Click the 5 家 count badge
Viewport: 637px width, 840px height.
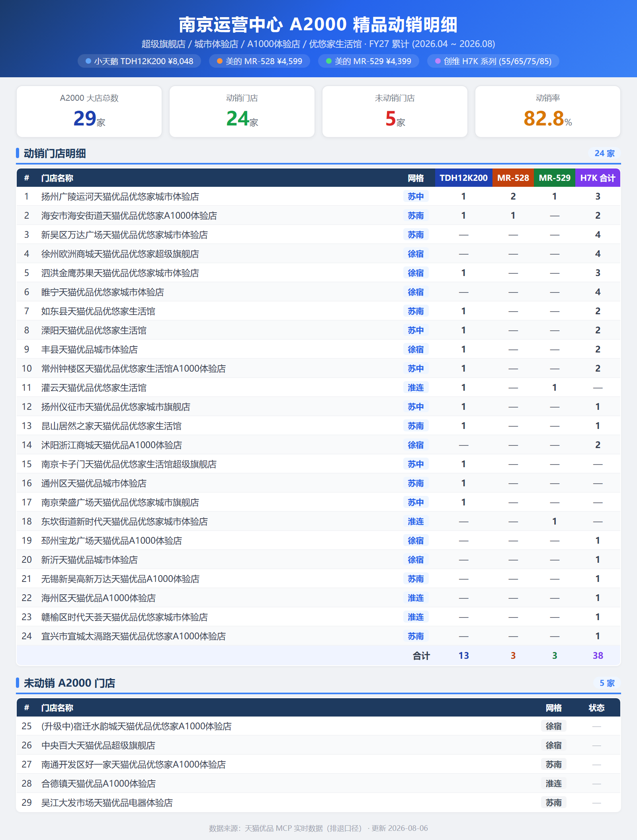click(x=607, y=683)
